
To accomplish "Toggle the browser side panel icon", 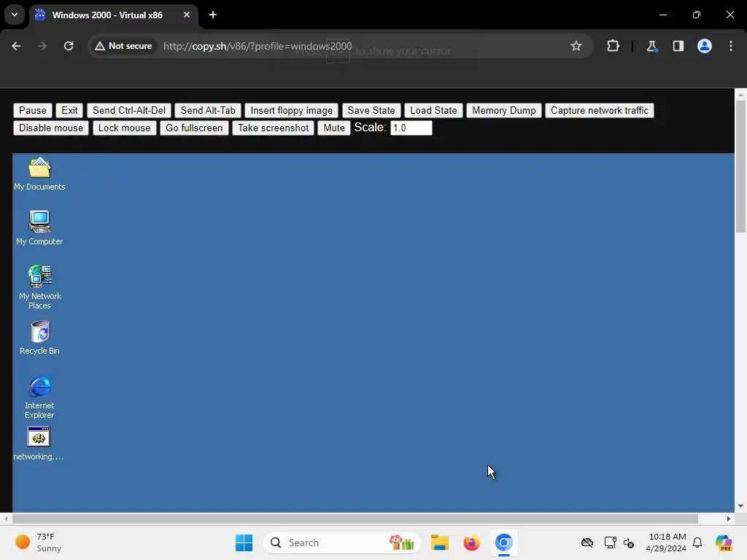I will tap(678, 46).
